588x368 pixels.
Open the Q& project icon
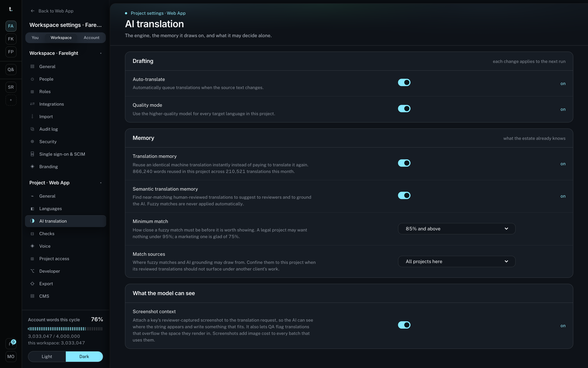tap(11, 70)
